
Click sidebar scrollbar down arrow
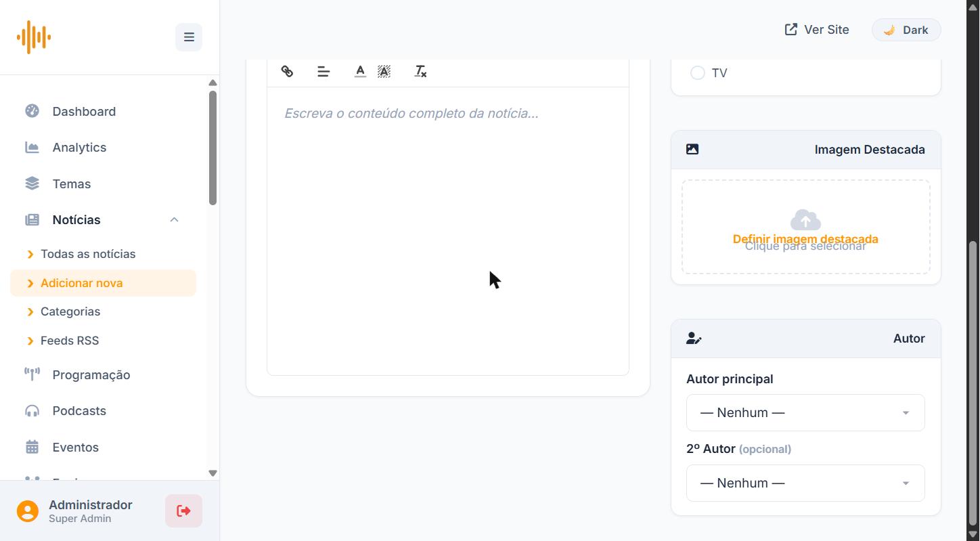[213, 473]
